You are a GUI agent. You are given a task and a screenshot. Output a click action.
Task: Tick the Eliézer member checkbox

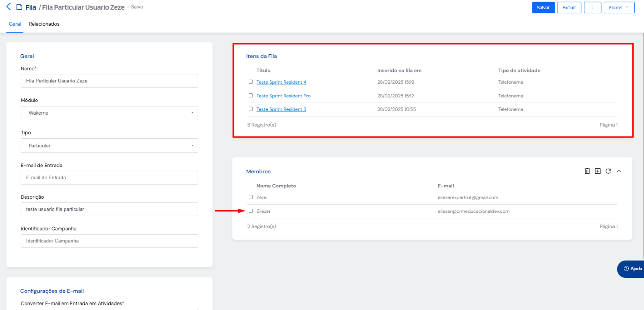point(251,211)
